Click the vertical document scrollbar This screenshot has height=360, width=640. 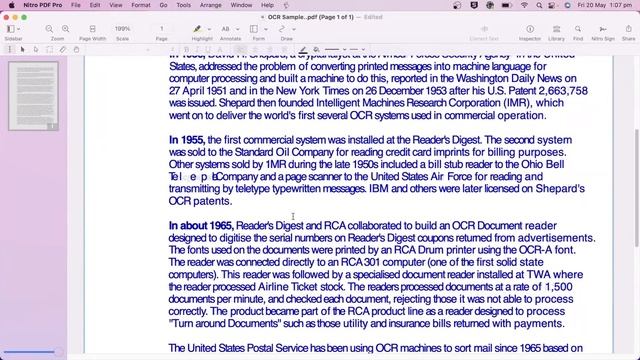636,188
